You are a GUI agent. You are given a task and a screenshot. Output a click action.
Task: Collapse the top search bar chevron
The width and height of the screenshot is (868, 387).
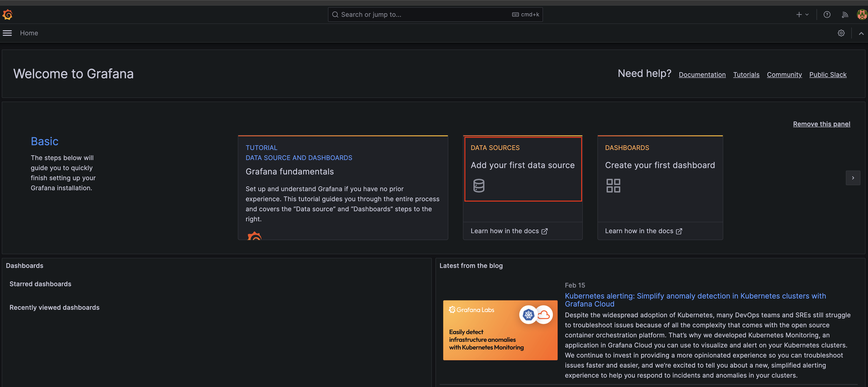point(861,33)
